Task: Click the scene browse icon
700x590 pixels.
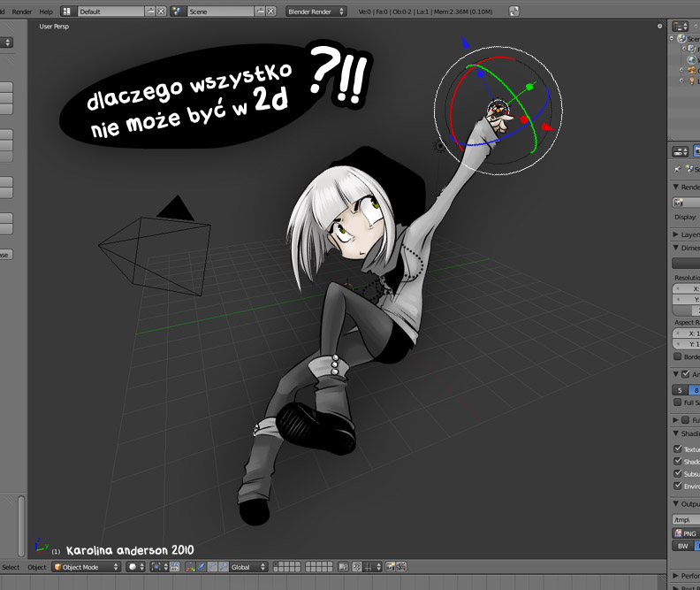Action: pyautogui.click(x=178, y=11)
